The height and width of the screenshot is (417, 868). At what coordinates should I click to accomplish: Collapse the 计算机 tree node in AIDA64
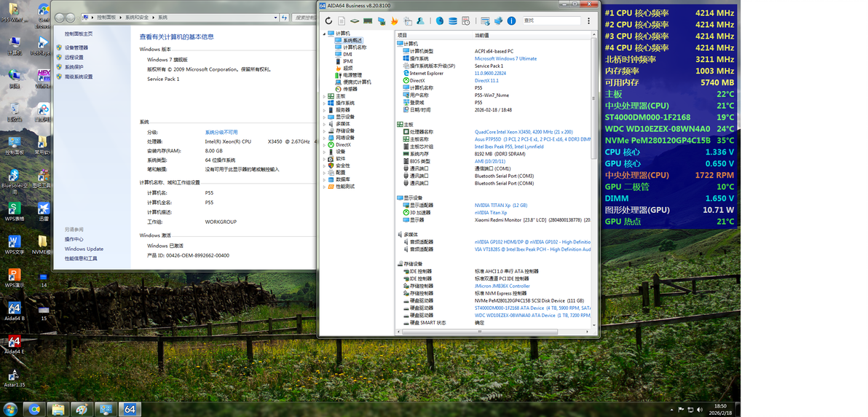coord(324,34)
